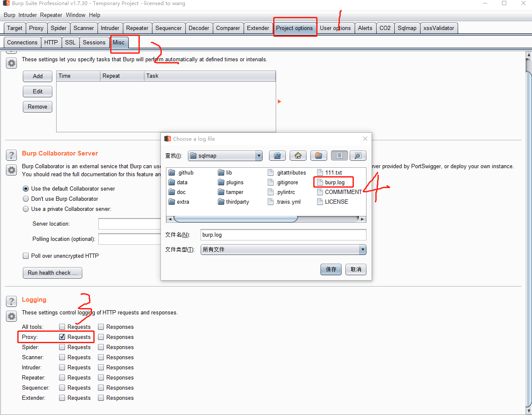Click the Logging section help icon
Image resolution: width=532 pixels, height=415 pixels.
(x=11, y=301)
